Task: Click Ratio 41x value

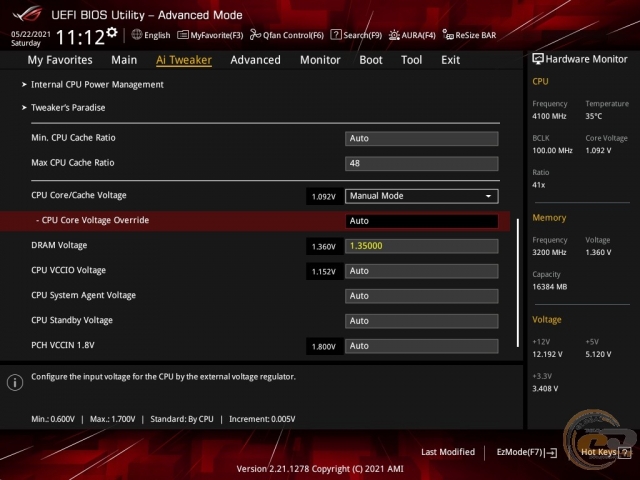Action: (538, 185)
